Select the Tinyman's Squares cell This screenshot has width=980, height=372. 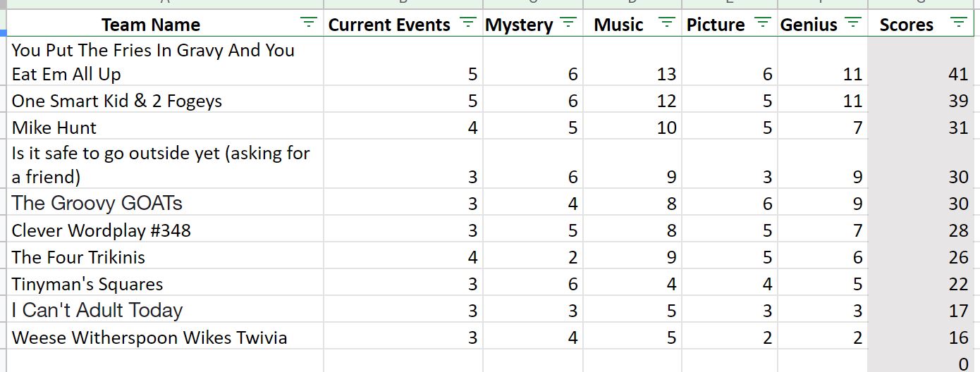tap(165, 284)
